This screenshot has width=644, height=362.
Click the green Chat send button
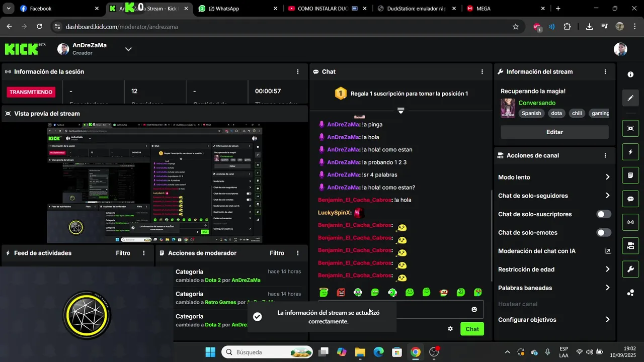[x=472, y=329]
